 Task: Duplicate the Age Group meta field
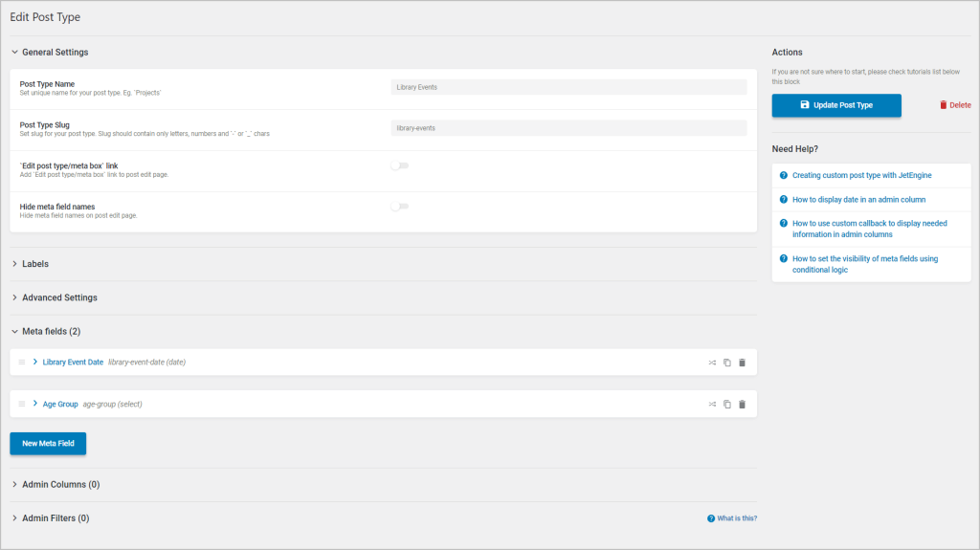click(x=727, y=405)
